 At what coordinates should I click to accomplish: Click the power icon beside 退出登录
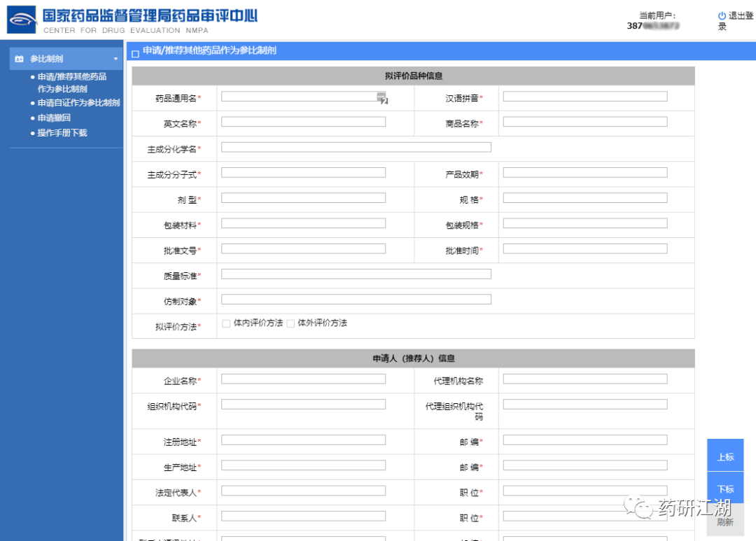(722, 15)
